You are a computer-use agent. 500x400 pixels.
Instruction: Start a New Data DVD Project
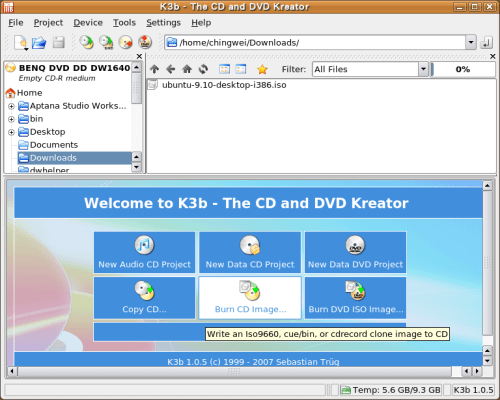coord(355,253)
